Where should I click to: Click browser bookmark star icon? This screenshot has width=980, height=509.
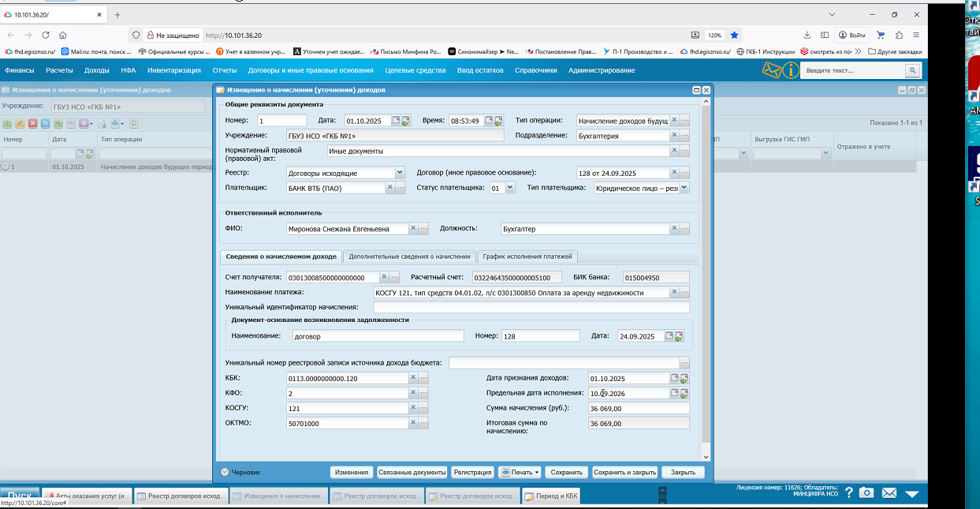(x=735, y=35)
